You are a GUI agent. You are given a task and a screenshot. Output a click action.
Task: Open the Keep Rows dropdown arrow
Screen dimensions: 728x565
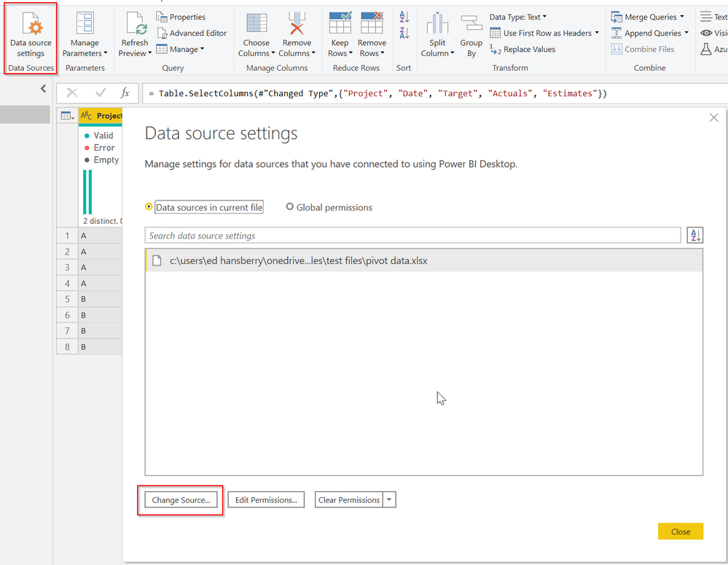click(x=350, y=53)
